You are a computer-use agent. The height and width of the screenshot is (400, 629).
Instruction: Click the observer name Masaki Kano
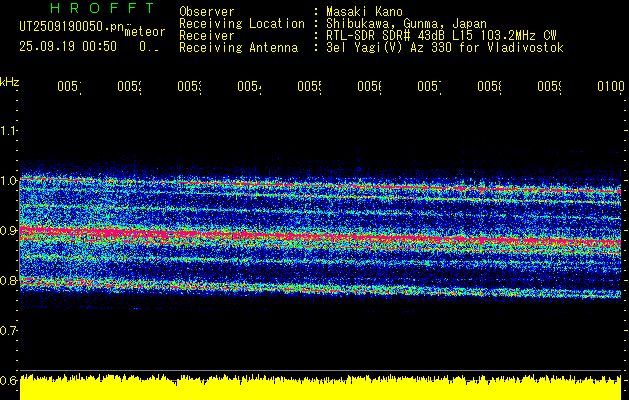[364, 12]
